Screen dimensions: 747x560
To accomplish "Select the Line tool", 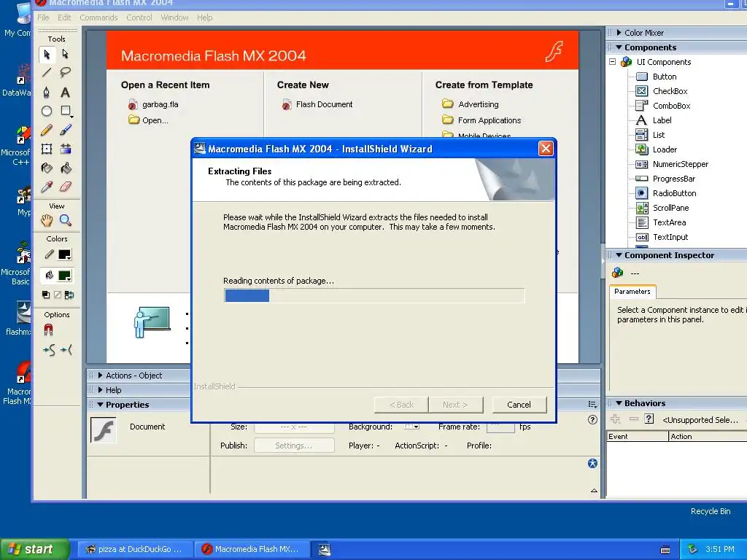I will point(47,72).
